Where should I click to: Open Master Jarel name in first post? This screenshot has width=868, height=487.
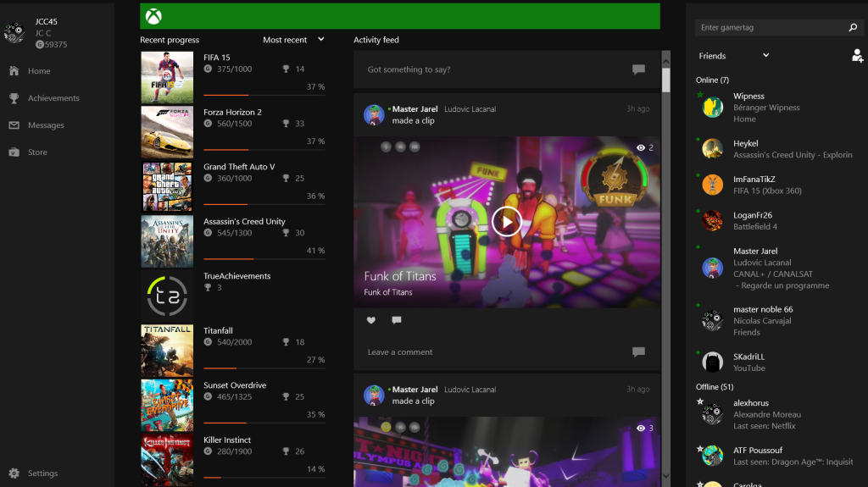click(415, 109)
